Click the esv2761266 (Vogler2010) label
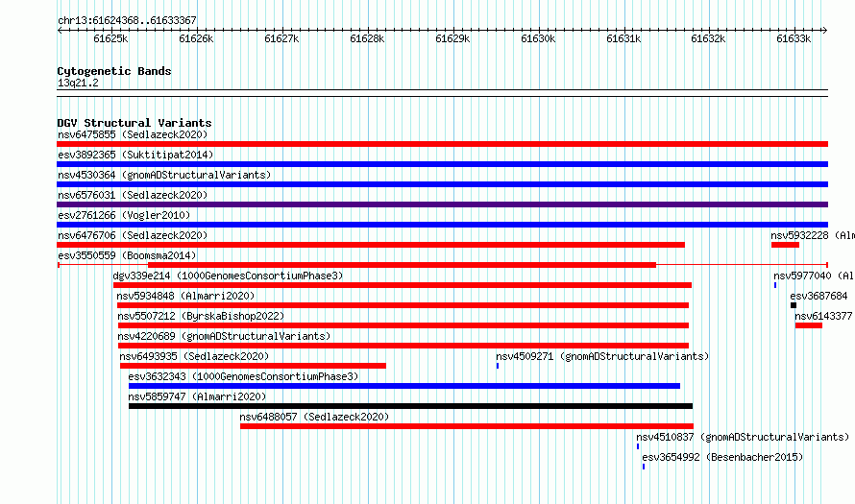 coord(124,215)
